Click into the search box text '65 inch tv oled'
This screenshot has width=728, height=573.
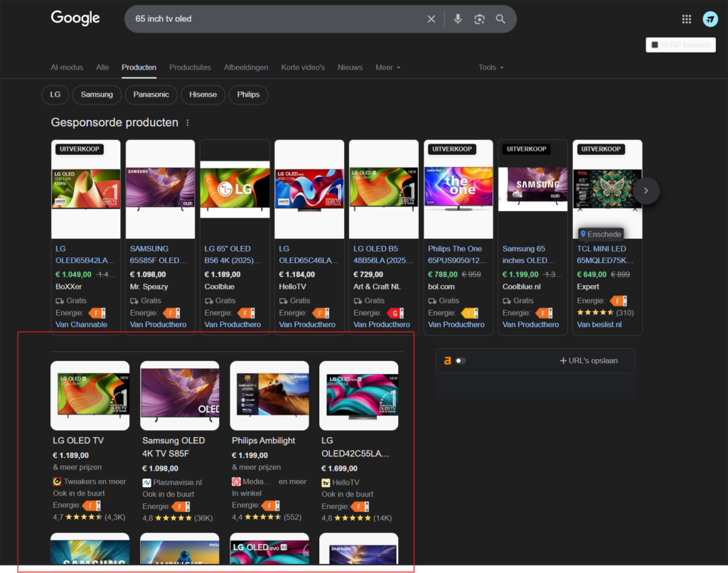click(163, 19)
